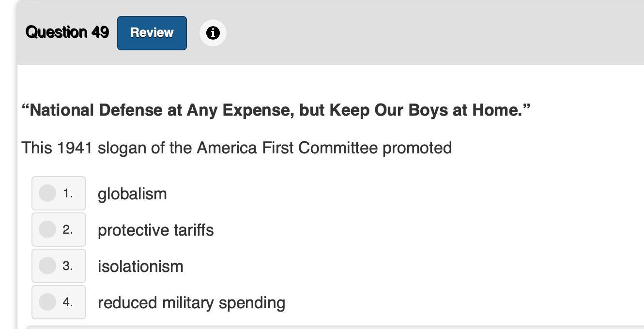Click the Review button
The height and width of the screenshot is (329, 644).
[152, 33]
